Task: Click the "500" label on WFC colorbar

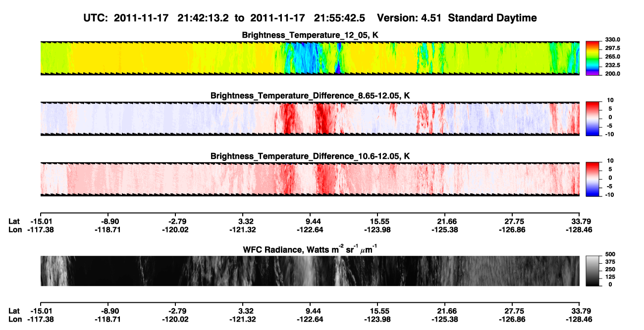Action: pyautogui.click(x=611, y=254)
